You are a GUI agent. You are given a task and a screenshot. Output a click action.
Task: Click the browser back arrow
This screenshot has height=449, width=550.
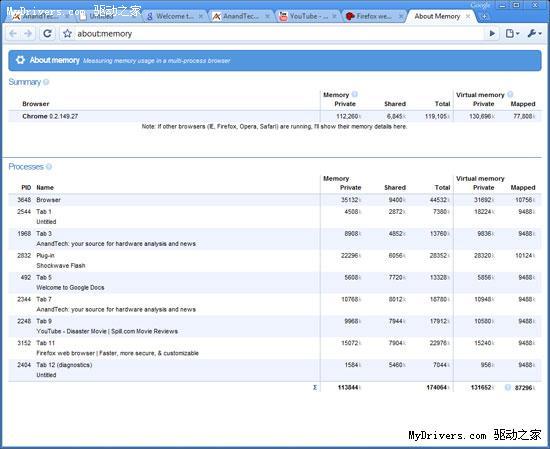[x=13, y=34]
